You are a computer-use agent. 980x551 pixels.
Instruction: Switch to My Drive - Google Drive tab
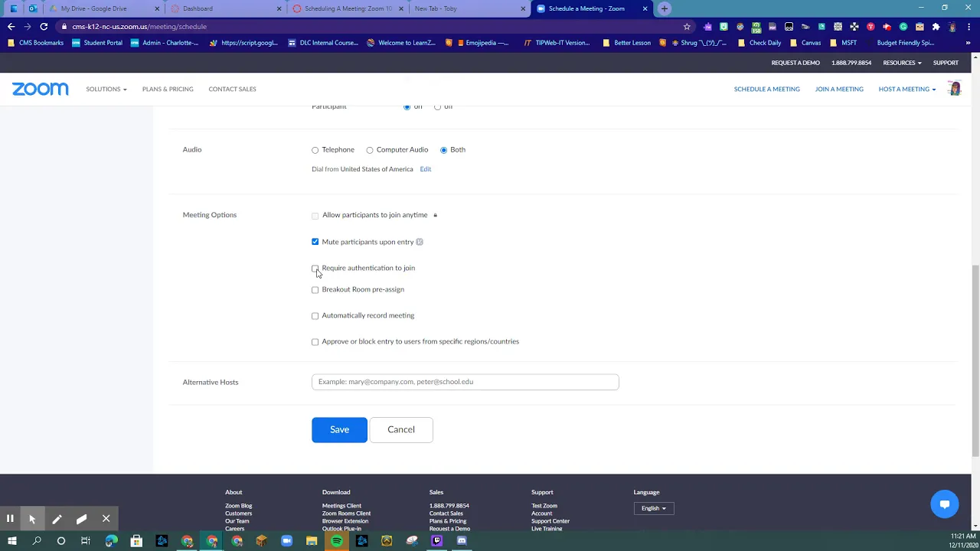[105, 8]
